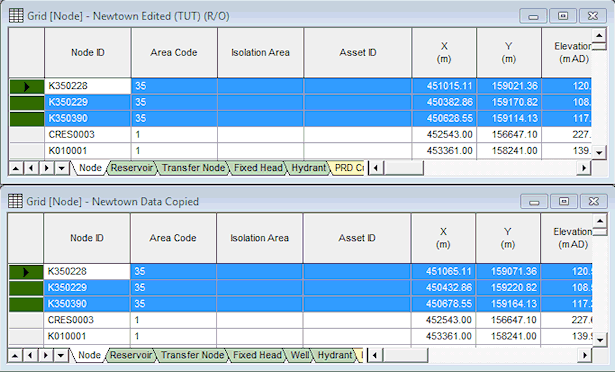Image resolution: width=615 pixels, height=372 pixels.
Task: Click Elevation column header in Newtown Edited
Action: [x=567, y=53]
